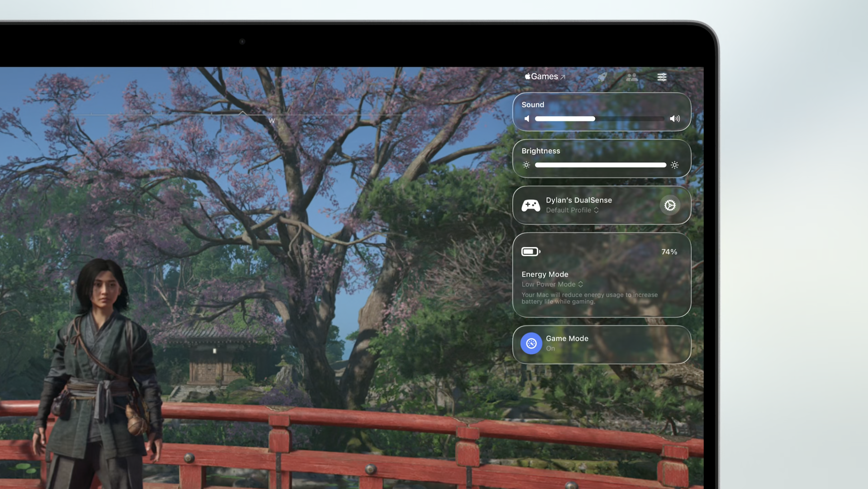868x489 pixels.
Task: Switch to the friends tab icon
Action: tap(632, 77)
